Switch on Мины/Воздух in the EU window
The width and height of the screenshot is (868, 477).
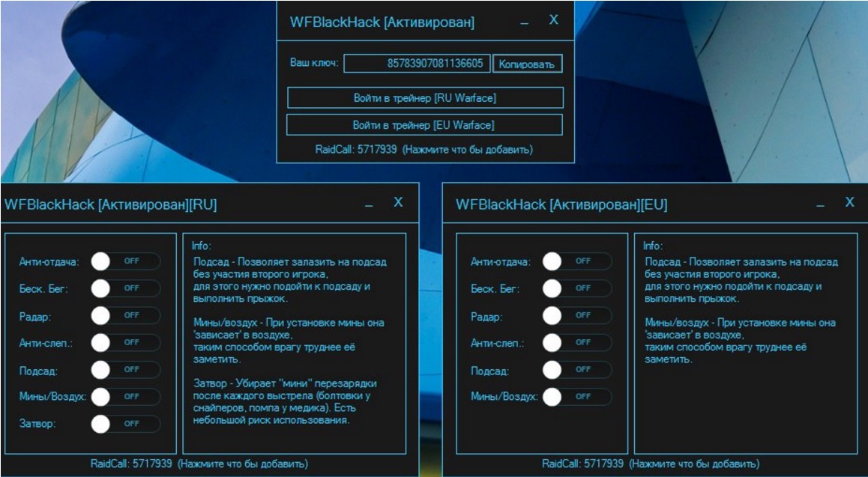pos(577,397)
